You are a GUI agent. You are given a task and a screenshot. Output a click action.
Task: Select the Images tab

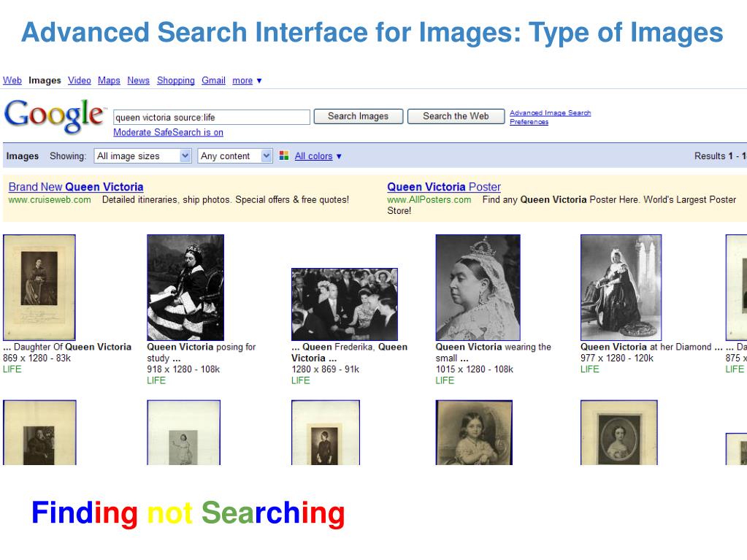45,80
